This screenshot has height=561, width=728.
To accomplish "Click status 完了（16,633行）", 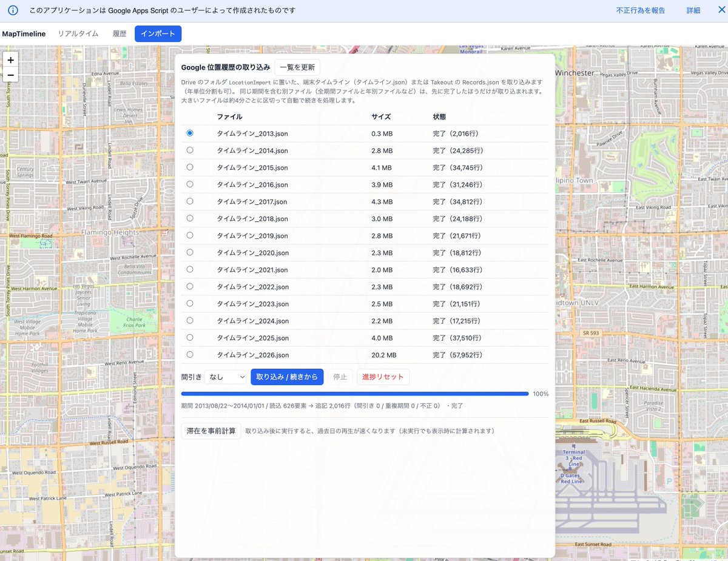I will (458, 269).
